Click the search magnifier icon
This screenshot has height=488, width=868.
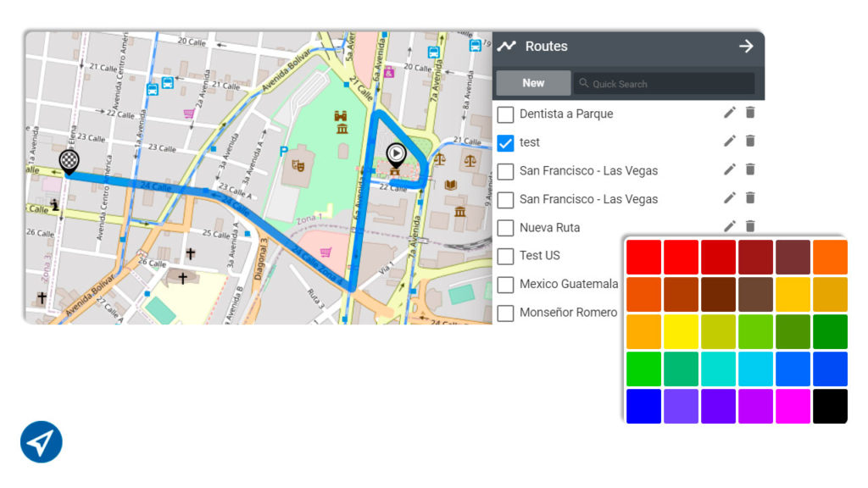click(583, 83)
